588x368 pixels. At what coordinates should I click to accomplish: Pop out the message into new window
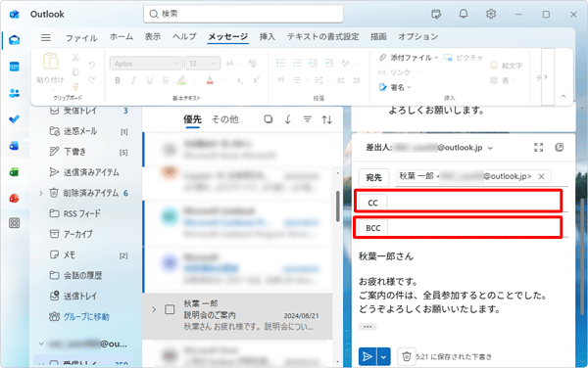[x=560, y=148]
